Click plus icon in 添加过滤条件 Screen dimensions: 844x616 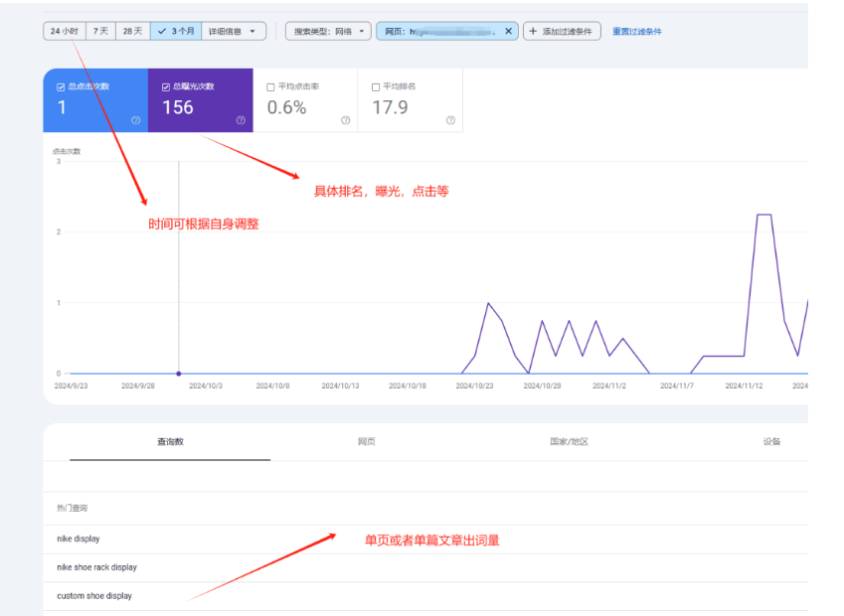pos(533,32)
